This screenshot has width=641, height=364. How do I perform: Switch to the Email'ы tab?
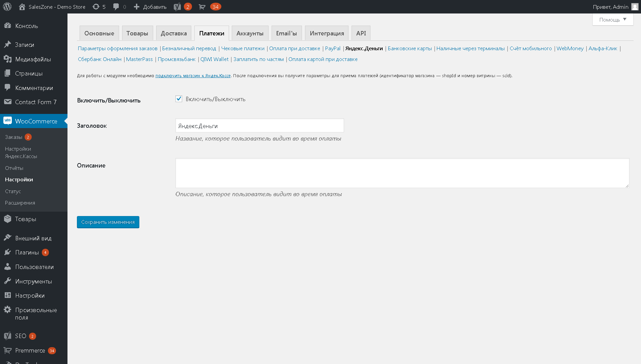pyautogui.click(x=286, y=33)
